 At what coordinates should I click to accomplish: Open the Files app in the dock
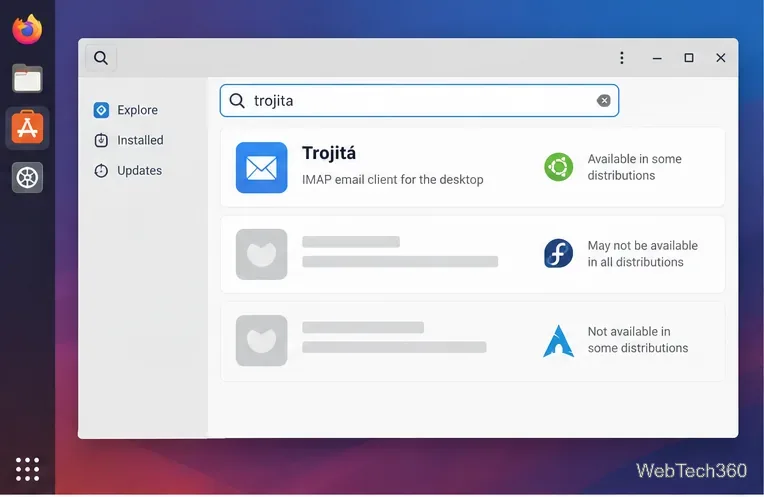pos(27,78)
